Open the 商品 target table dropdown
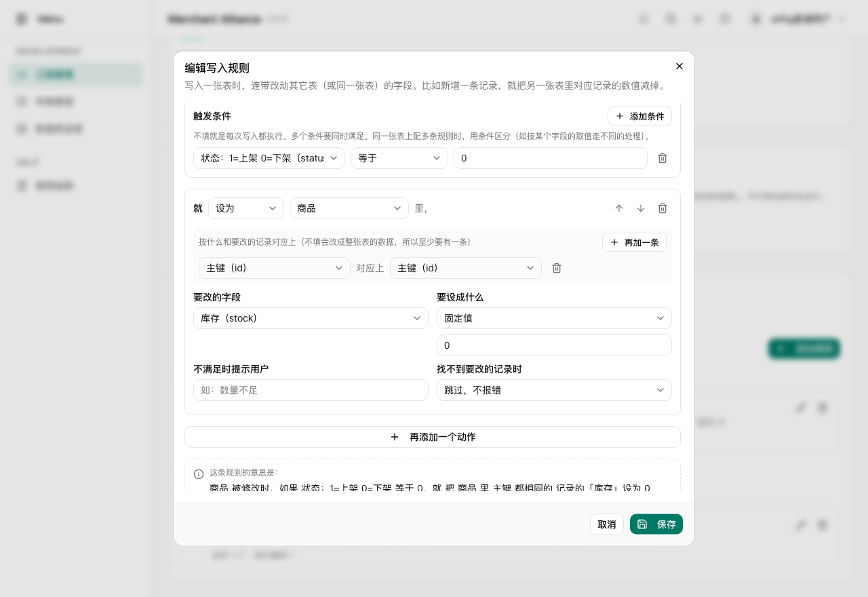The height and width of the screenshot is (597, 868). [x=349, y=208]
